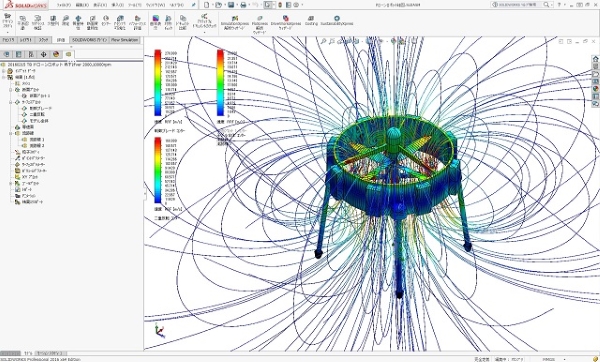Click the Save icon in the top toolbar
The image size is (600, 362).
coord(231,5)
